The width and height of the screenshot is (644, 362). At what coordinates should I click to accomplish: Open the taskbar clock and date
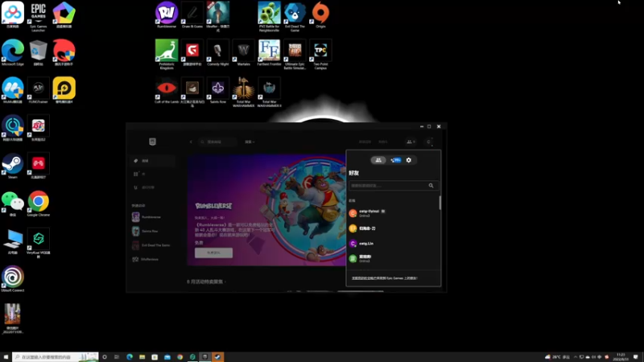(620, 357)
